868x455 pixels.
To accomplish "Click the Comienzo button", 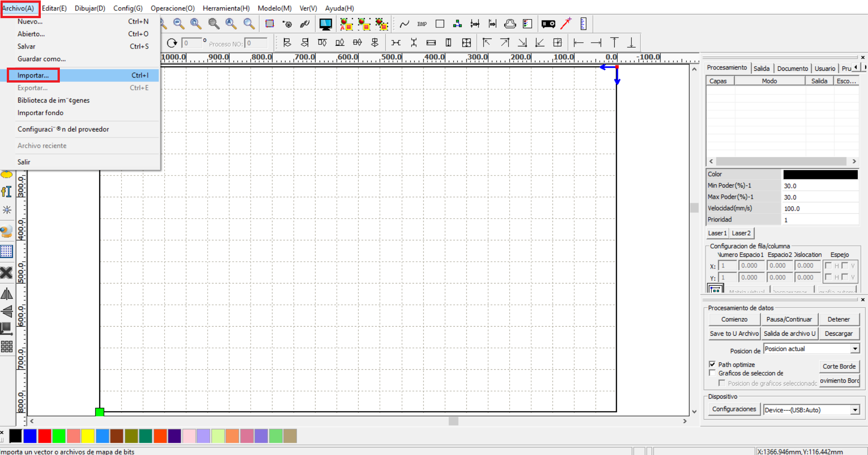I will coord(734,319).
